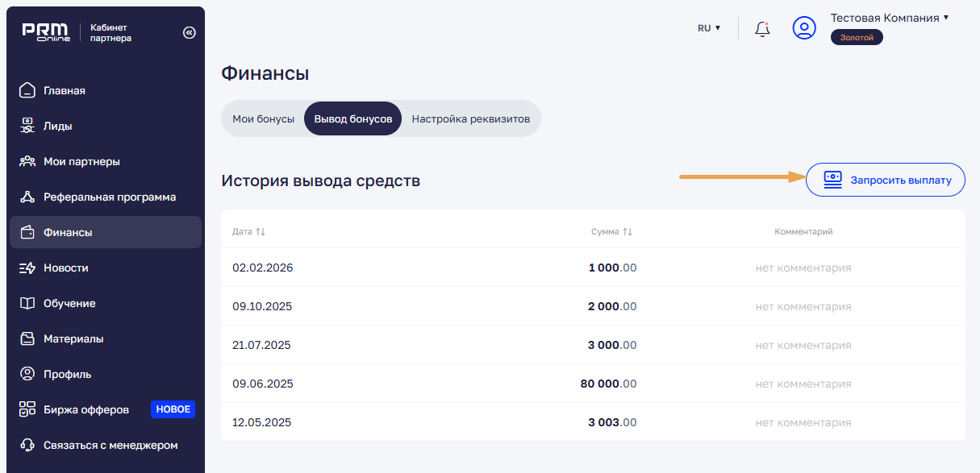Image resolution: width=980 pixels, height=473 pixels.
Task: Go to Мои партнеры section
Action: 81,161
